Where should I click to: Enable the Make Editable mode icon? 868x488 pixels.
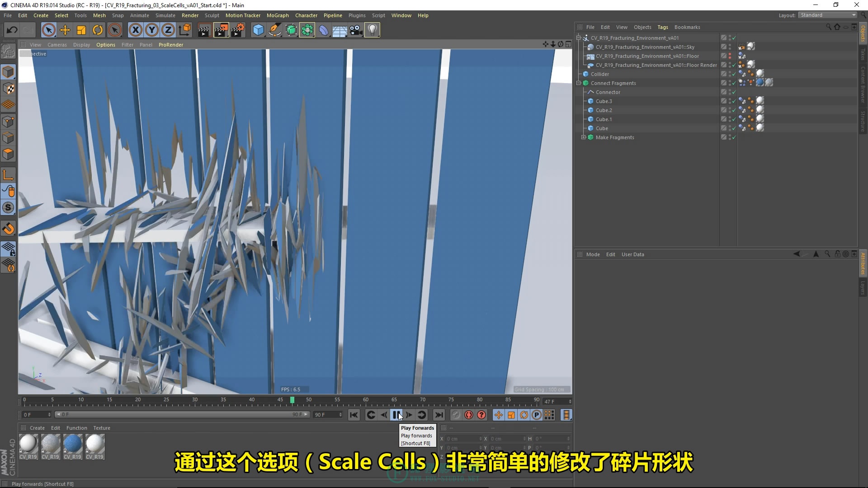[x=8, y=52]
